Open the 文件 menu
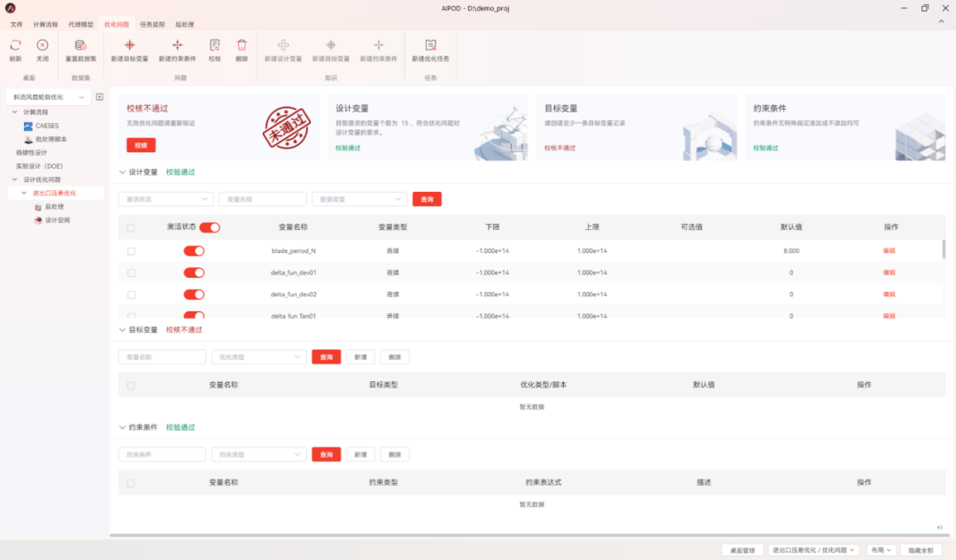Viewport: 956px width, 560px height. tap(15, 24)
